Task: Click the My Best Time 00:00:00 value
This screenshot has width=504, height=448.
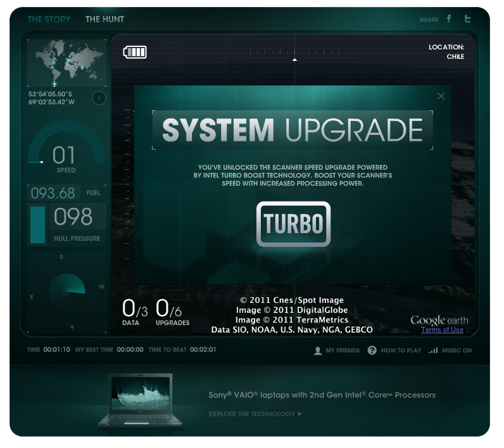Action: coord(130,350)
